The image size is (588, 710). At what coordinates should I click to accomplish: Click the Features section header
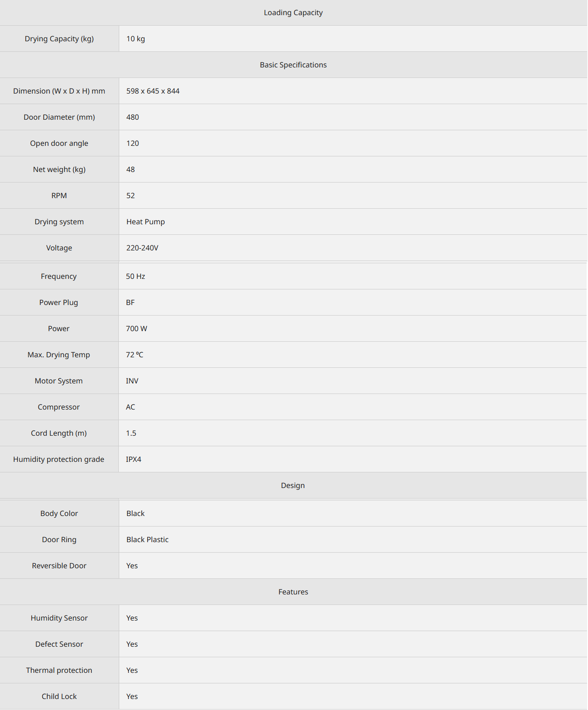click(x=293, y=592)
